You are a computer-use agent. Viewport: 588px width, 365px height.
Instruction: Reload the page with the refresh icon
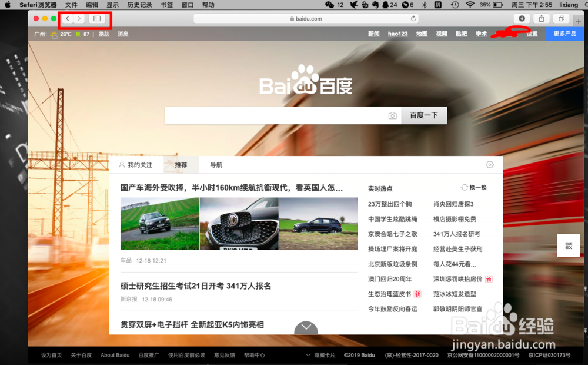coord(413,18)
